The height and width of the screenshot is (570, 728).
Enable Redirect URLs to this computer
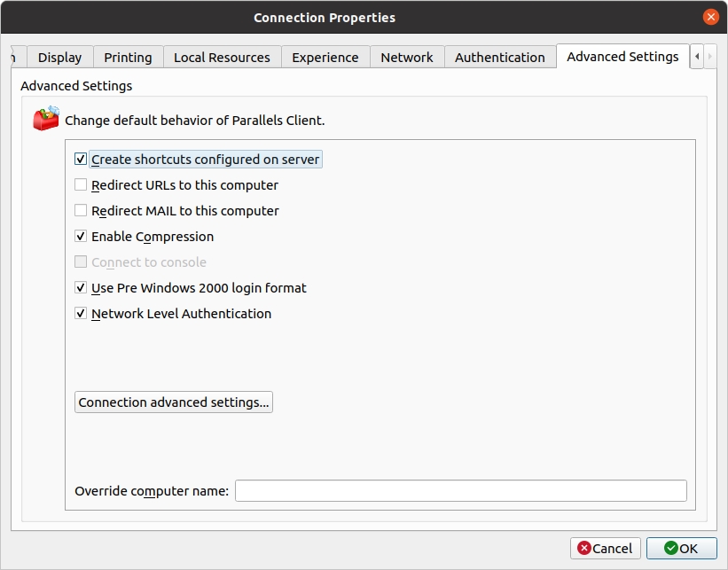(x=81, y=185)
